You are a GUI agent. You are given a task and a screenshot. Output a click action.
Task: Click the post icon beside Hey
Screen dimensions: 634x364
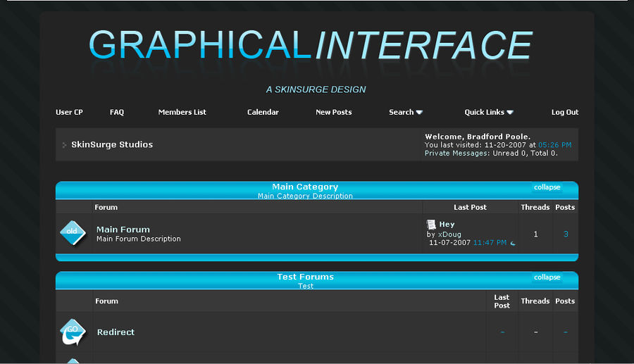tap(431, 224)
